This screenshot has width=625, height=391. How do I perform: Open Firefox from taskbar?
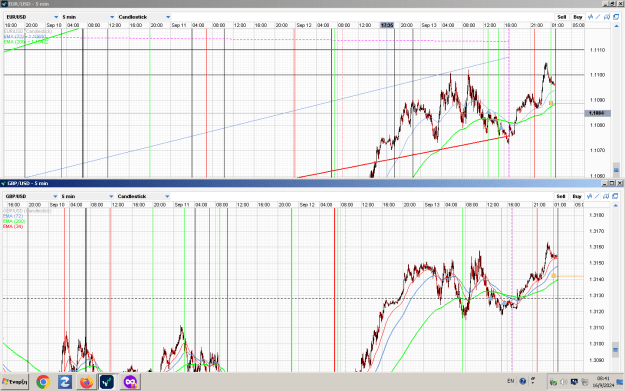(86, 382)
